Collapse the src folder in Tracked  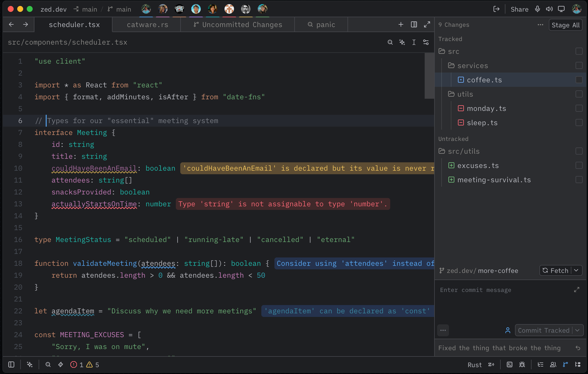(x=442, y=51)
